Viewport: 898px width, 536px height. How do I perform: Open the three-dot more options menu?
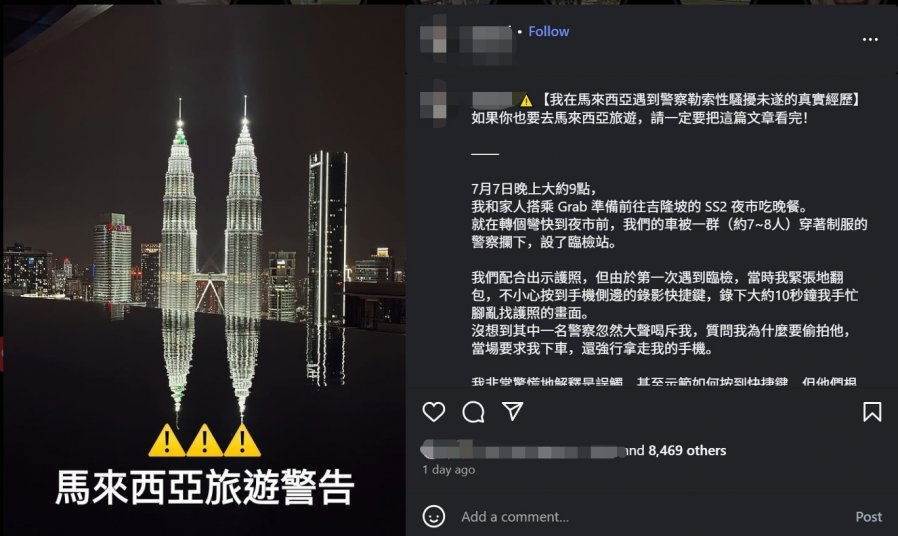(x=870, y=40)
